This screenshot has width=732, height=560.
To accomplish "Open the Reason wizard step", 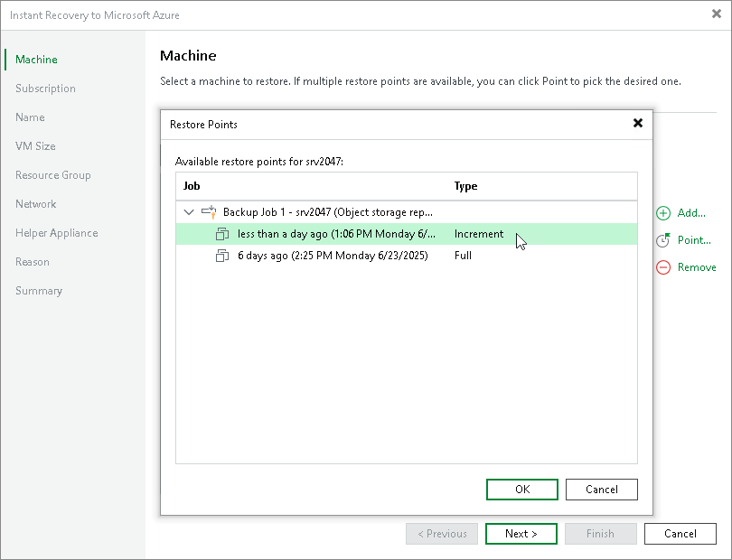I will point(33,262).
